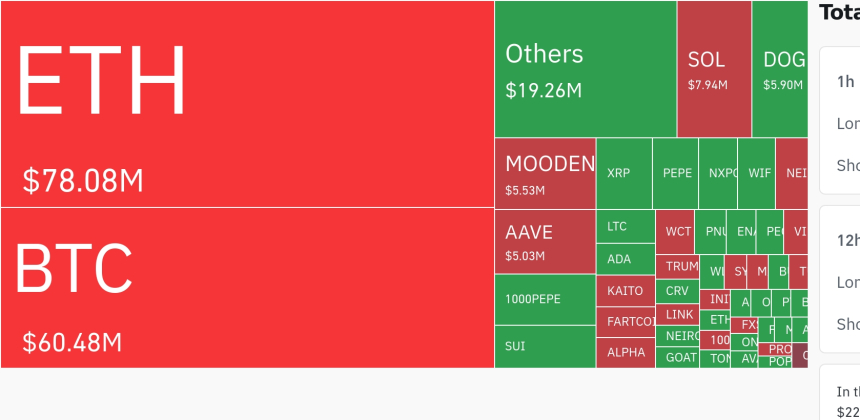Select the BTC $60.48M tile
Image resolution: width=860 pixels, height=420 pixels.
tap(247, 287)
